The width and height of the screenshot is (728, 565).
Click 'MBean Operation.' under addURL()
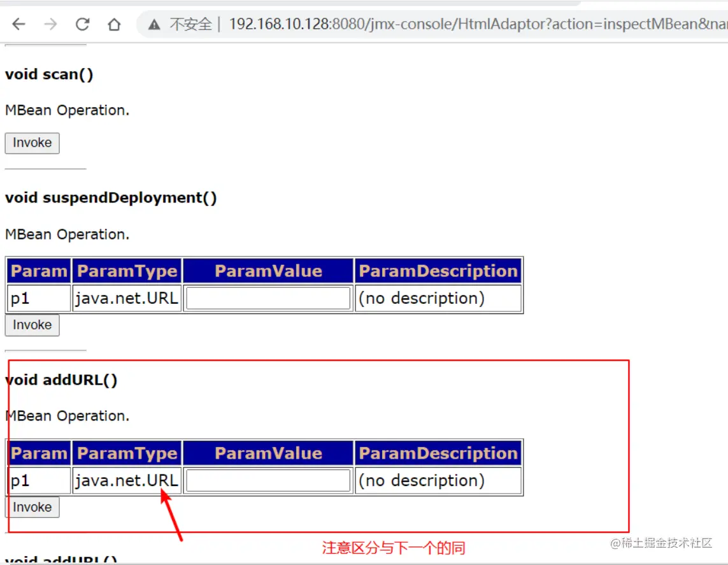[x=68, y=416]
